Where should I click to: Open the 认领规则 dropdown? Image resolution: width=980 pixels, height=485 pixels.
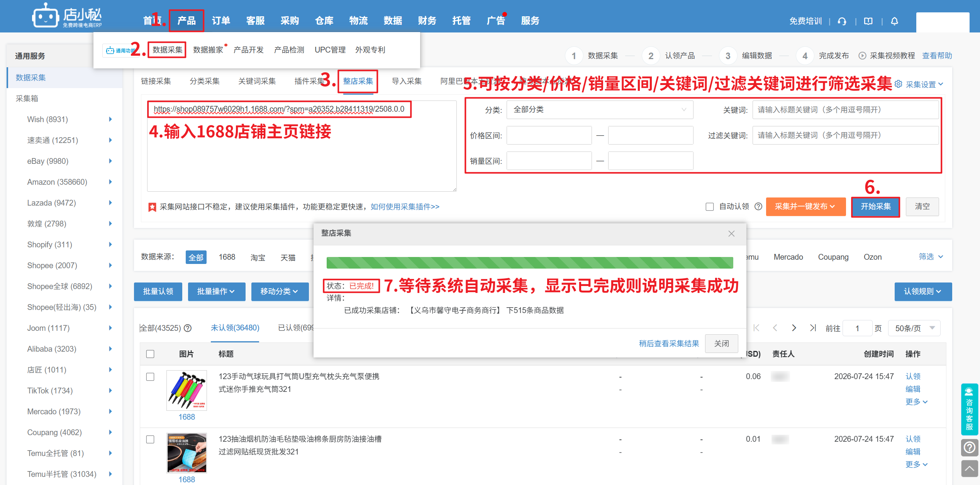coord(923,291)
